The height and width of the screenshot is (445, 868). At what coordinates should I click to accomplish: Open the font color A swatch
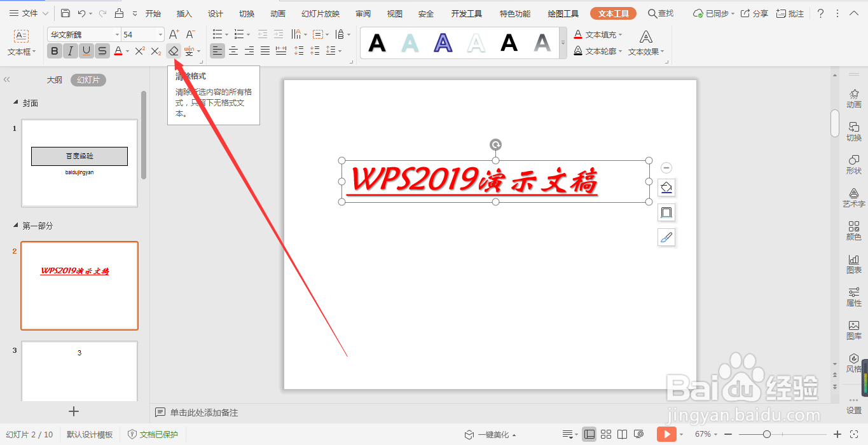(x=118, y=51)
